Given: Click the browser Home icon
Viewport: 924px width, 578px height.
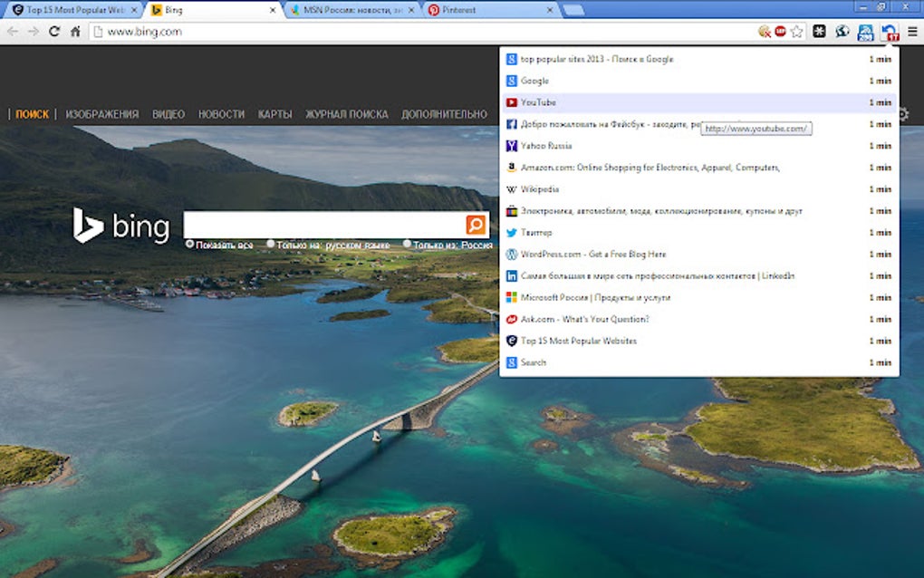Looking at the screenshot, I should [74, 30].
